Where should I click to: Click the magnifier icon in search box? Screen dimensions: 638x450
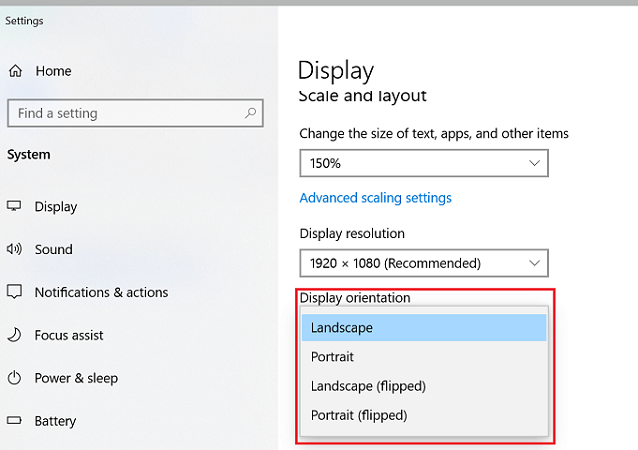coord(250,114)
